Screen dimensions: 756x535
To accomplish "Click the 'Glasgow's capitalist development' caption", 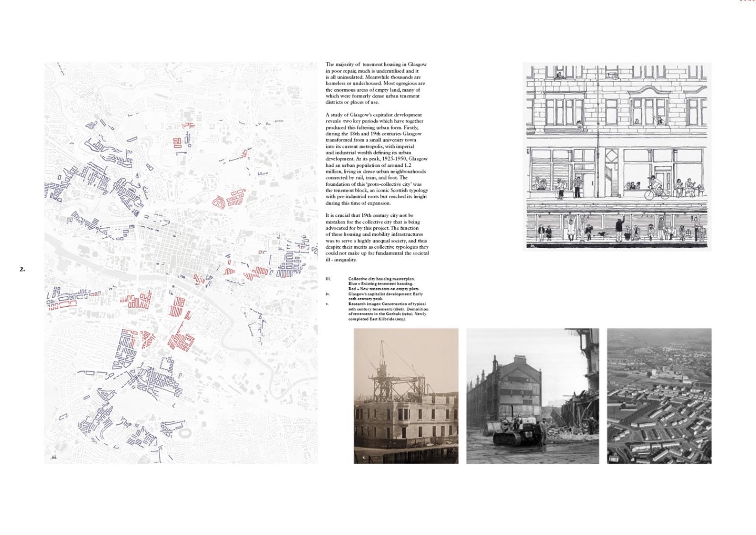I will [386, 296].
